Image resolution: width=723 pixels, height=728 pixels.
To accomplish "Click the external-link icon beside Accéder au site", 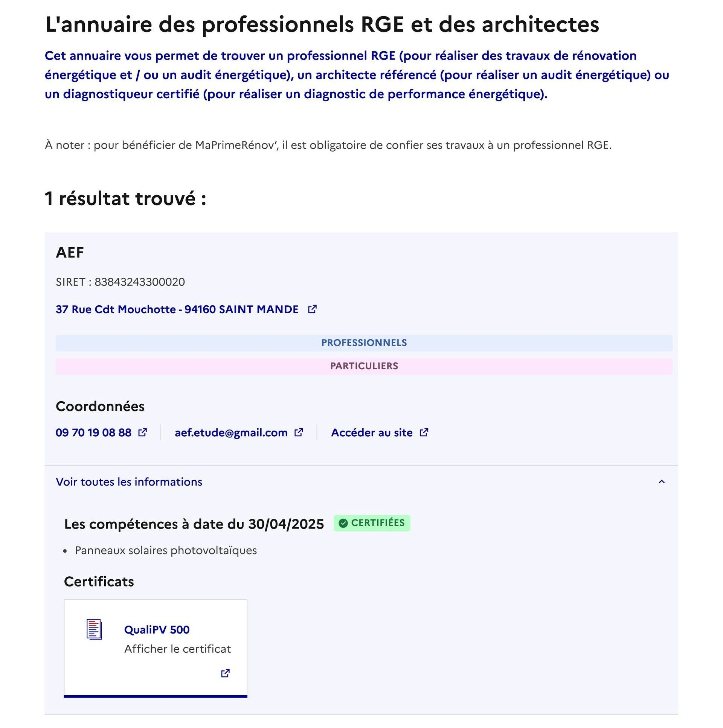I will (x=424, y=432).
